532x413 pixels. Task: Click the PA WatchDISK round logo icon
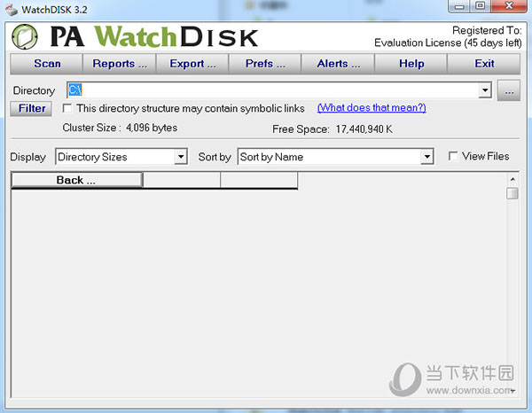tap(25, 36)
